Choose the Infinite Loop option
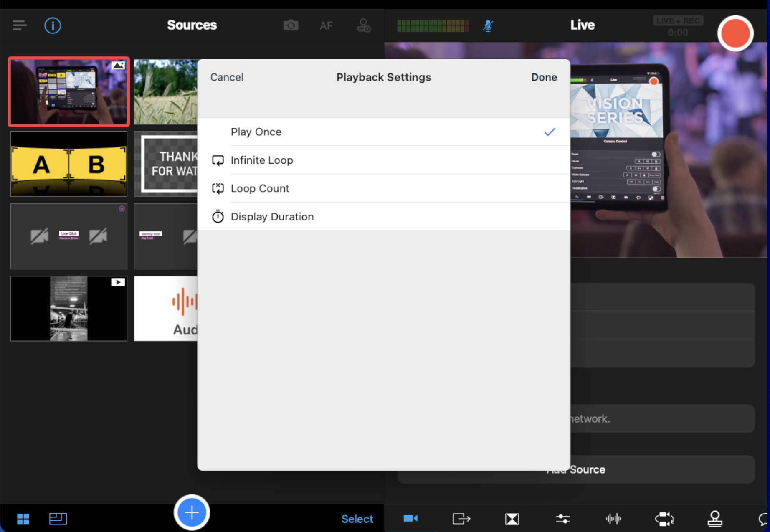Screen dimensions: 770x532 [x=384, y=160]
